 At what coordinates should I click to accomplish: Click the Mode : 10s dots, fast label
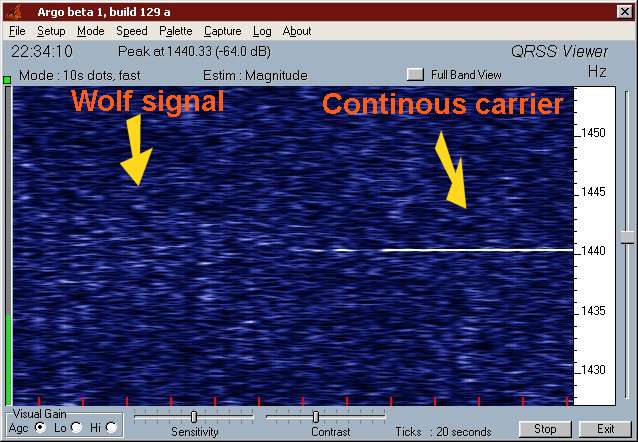80,75
